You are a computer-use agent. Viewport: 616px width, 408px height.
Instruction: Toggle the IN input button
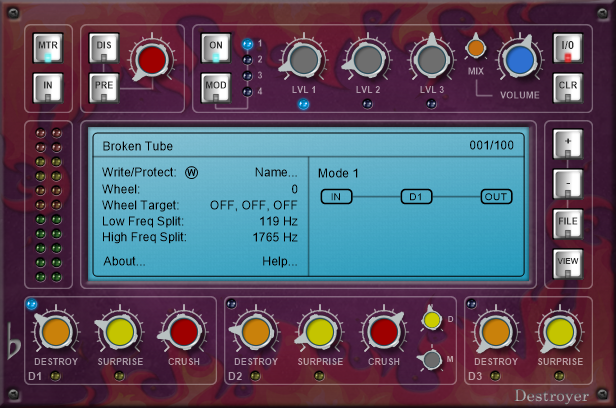click(x=48, y=88)
